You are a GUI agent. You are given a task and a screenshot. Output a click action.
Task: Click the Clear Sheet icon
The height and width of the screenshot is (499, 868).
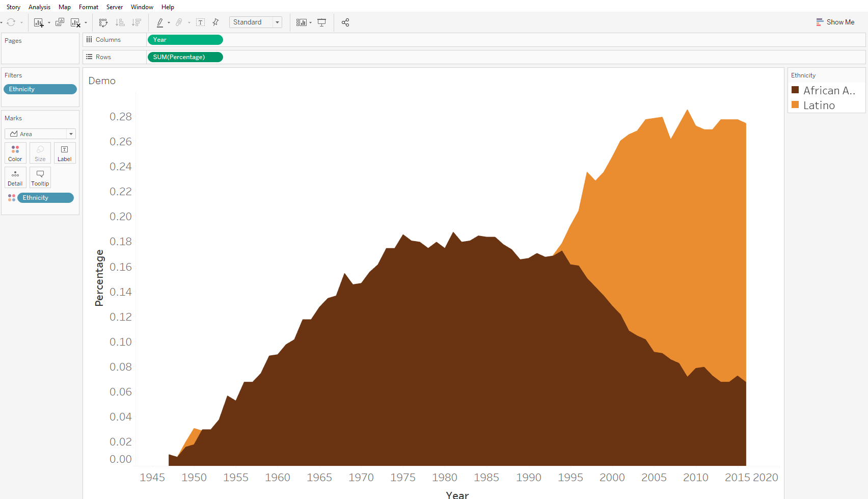pos(75,22)
